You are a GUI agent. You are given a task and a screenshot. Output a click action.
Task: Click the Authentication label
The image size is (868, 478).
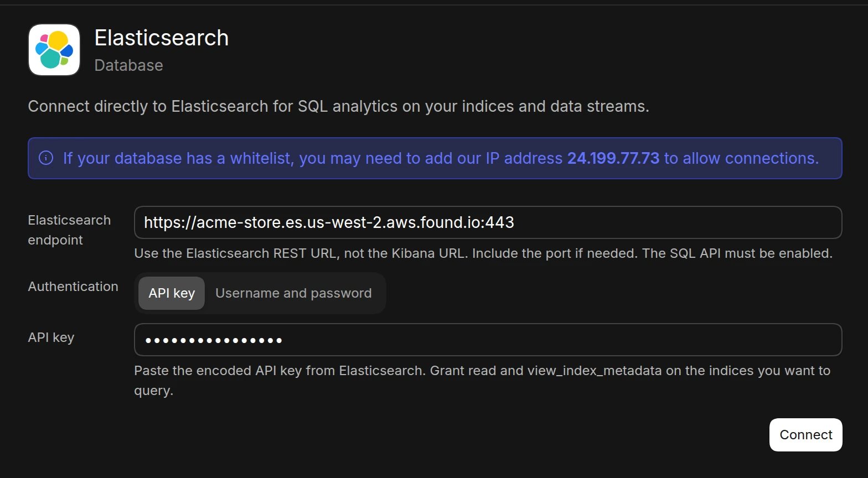click(x=73, y=287)
